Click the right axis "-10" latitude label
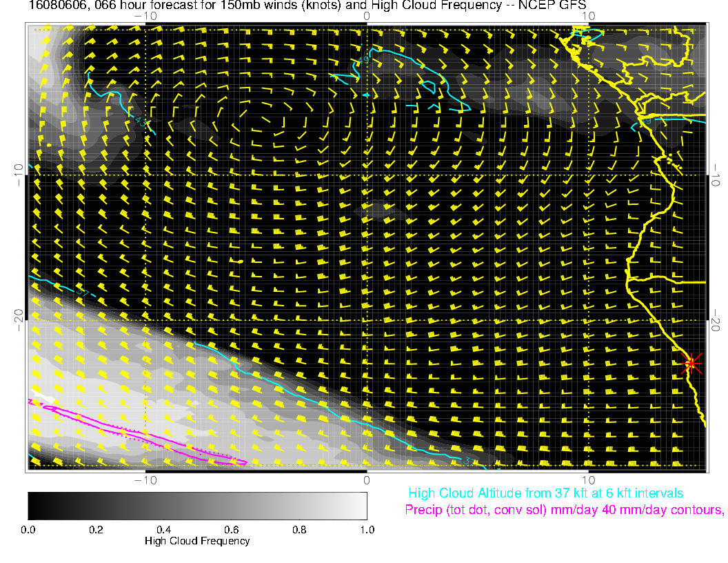 [x=715, y=175]
